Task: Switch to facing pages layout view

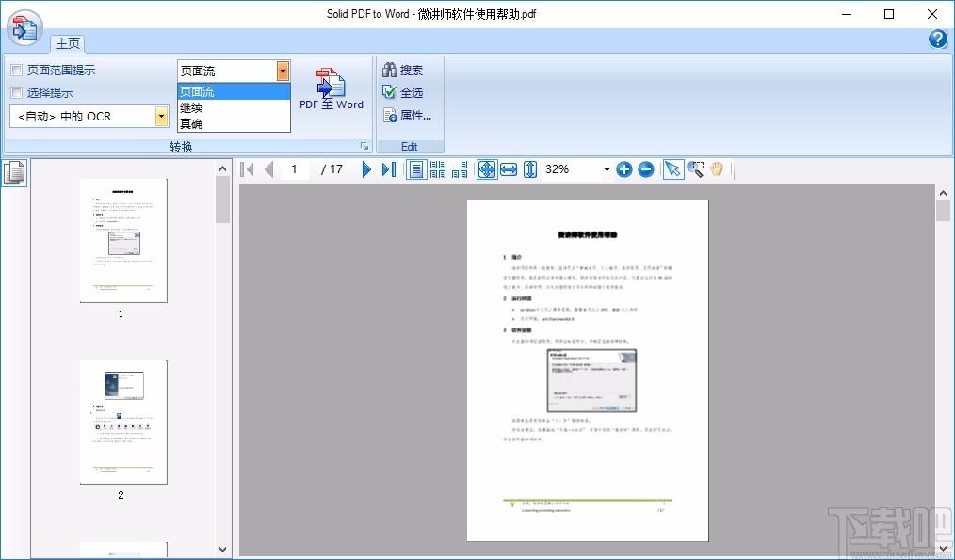Action: (x=460, y=169)
